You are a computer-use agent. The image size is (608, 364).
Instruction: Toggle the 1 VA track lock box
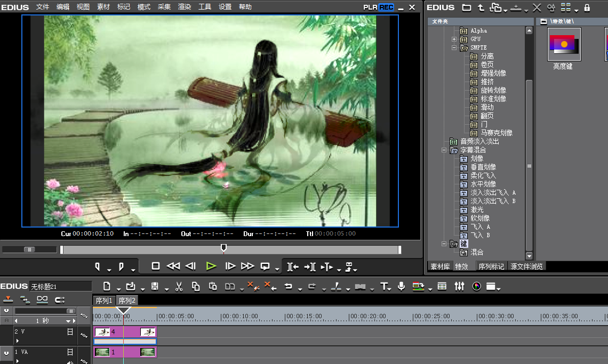70,352
